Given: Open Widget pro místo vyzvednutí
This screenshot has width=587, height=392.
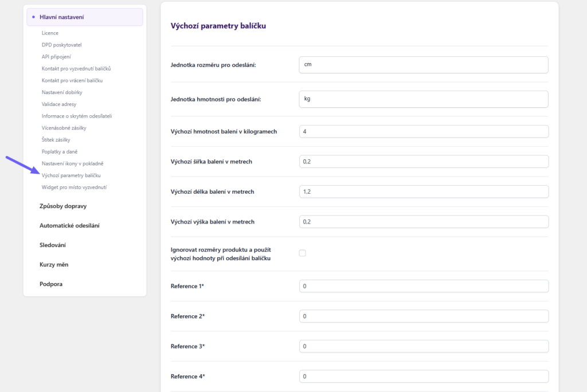Looking at the screenshot, I should click(x=74, y=187).
